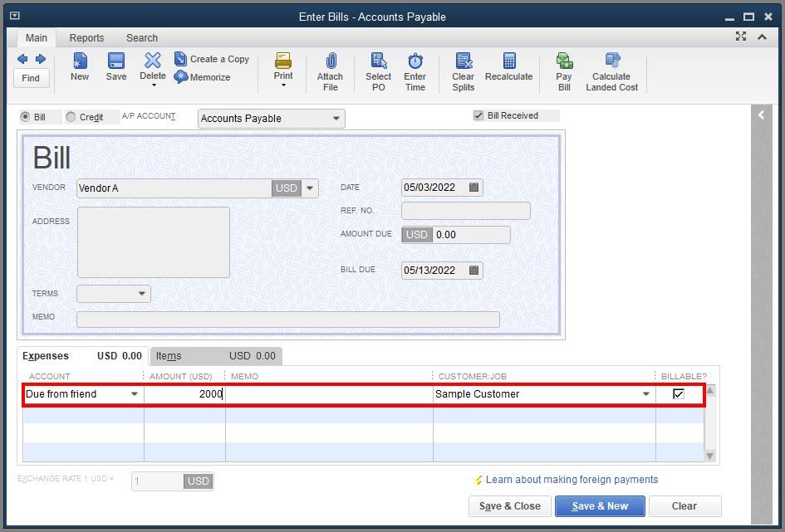Screen dimensions: 785x532
Task: Uncheck Billable for Due from friend row
Action: 679,394
